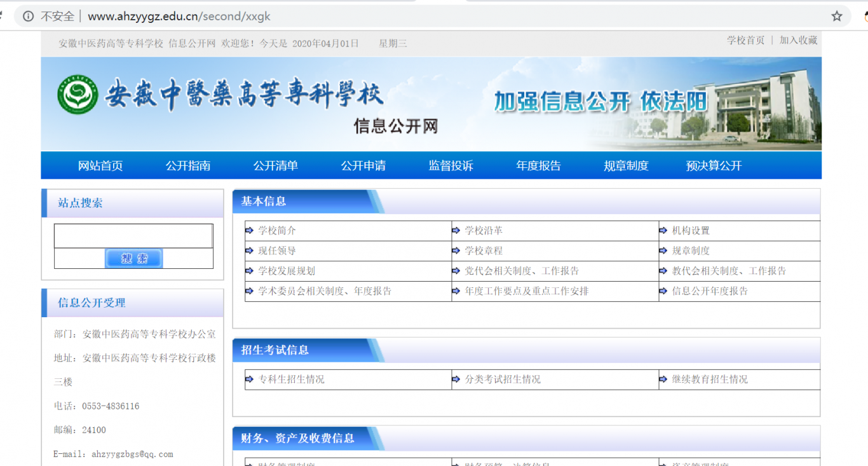Open 规章制度 link under 基本信息
This screenshot has height=466, width=868.
click(691, 251)
